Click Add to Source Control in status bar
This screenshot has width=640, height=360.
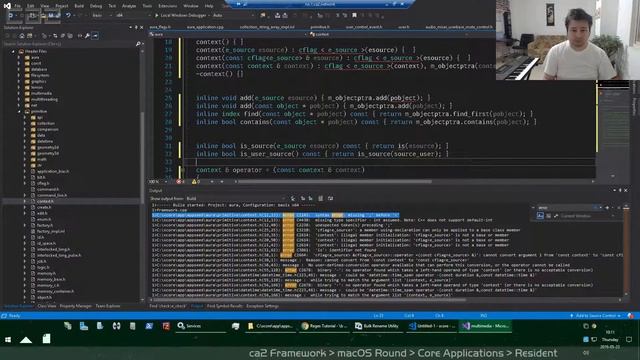click(x=596, y=316)
